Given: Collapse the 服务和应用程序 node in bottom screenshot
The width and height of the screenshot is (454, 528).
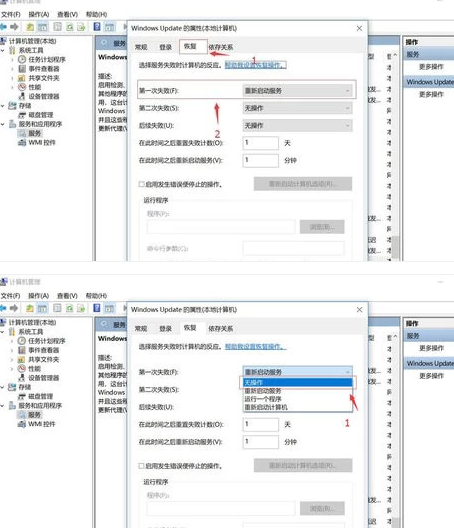Looking at the screenshot, I should pyautogui.click(x=3, y=406).
